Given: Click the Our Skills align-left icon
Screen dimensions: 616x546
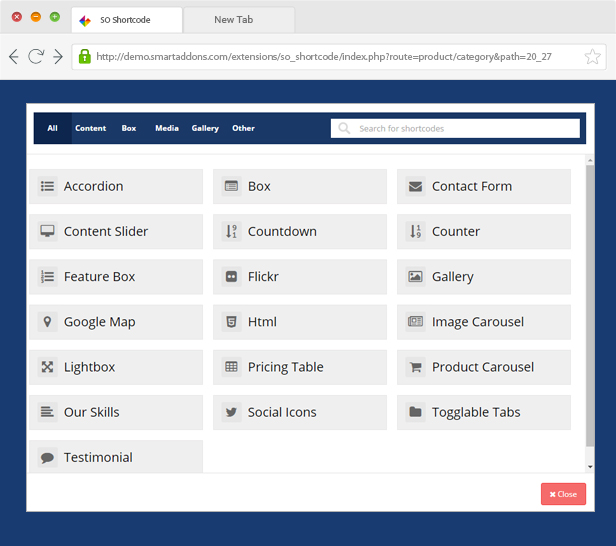Looking at the screenshot, I should pyautogui.click(x=47, y=412).
